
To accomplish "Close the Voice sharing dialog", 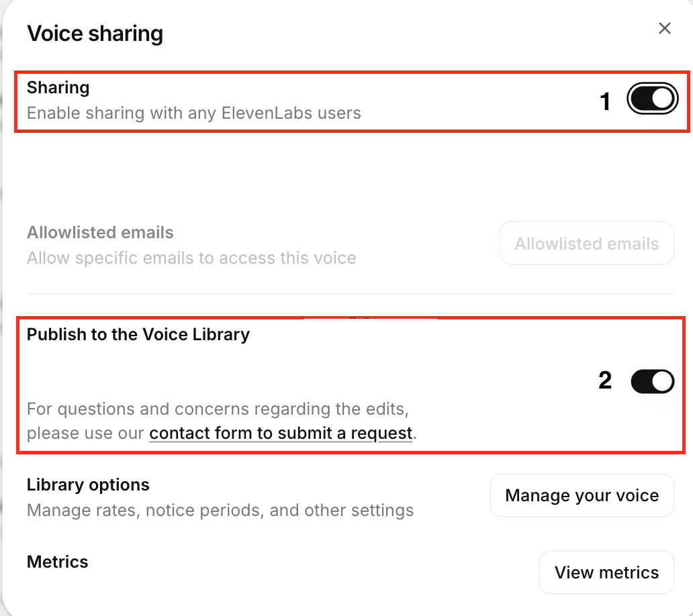I will click(664, 28).
